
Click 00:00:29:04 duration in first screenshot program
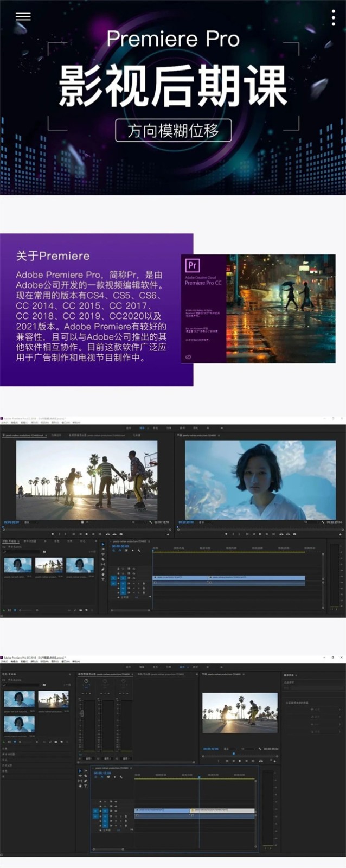(x=335, y=522)
